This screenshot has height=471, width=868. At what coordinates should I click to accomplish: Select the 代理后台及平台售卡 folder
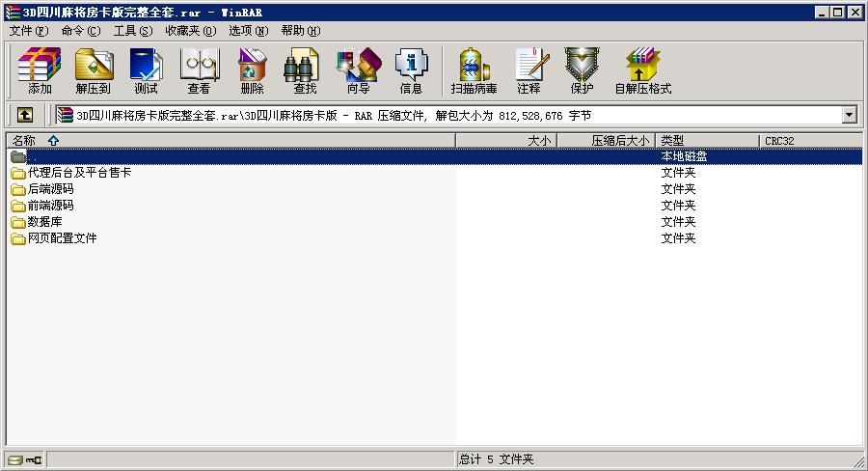(x=79, y=173)
